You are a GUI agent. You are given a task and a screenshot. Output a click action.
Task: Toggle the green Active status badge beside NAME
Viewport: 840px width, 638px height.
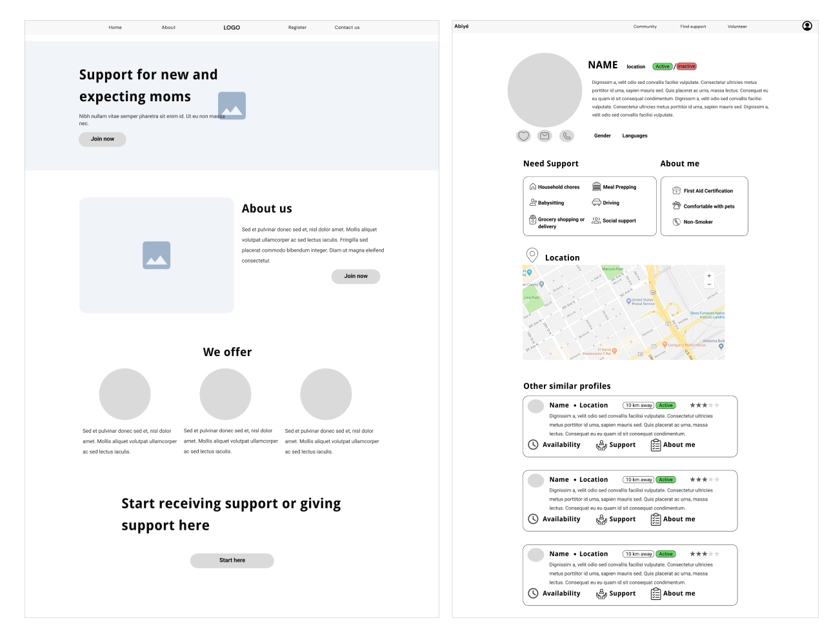[x=663, y=66]
